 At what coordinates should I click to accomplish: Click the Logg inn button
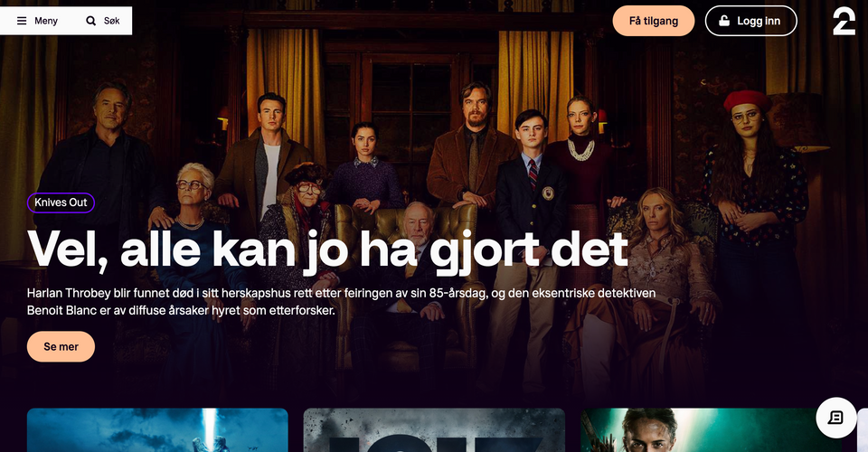750,21
